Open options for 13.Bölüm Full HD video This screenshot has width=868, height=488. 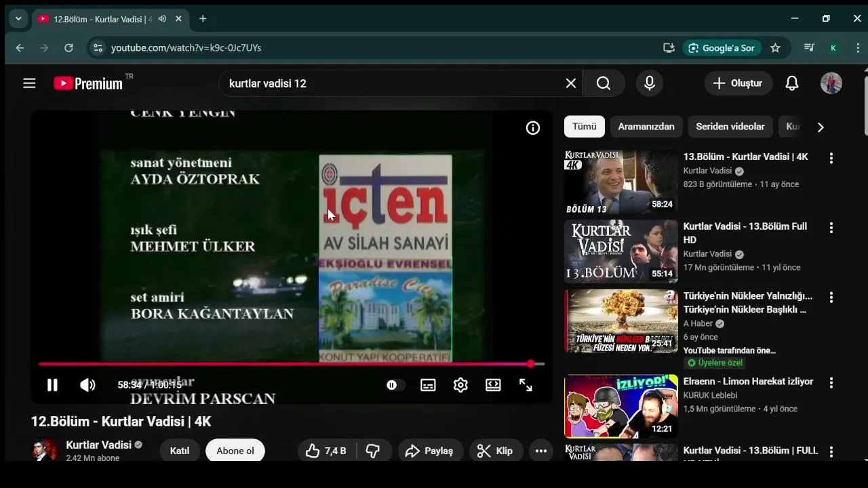[831, 228]
